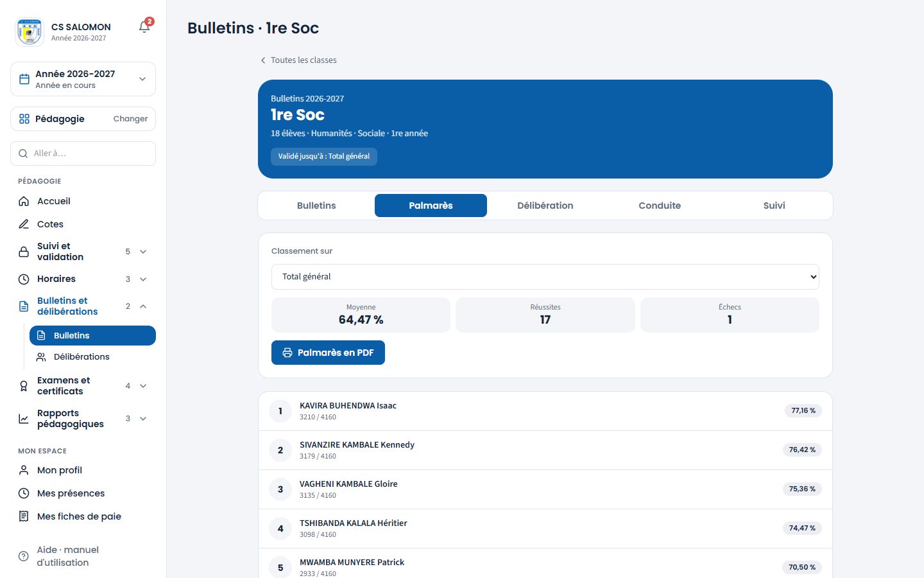Screen dimensions: 924x578
Task: Click the Suivi et validation lock icon
Action: click(24, 252)
